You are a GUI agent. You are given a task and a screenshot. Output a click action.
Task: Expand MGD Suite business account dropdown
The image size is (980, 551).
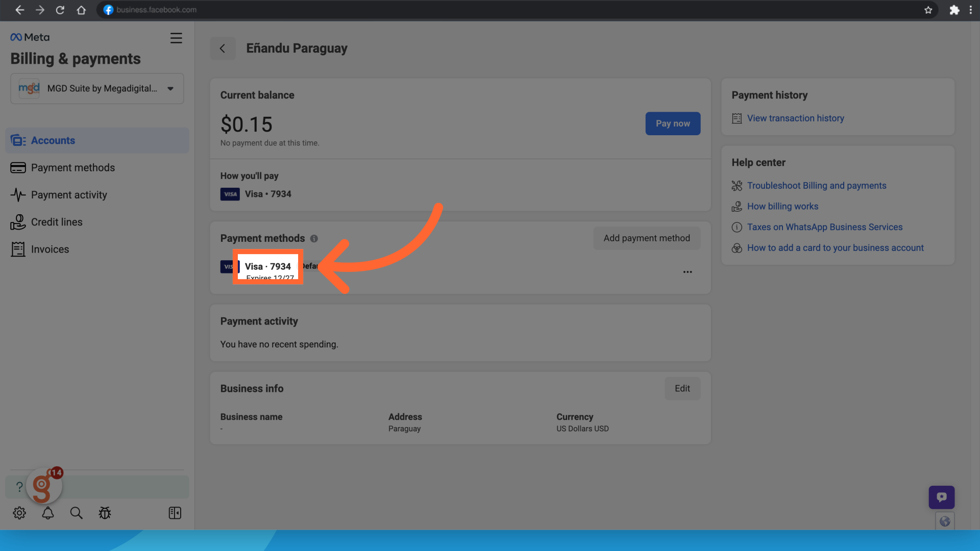[x=97, y=89]
